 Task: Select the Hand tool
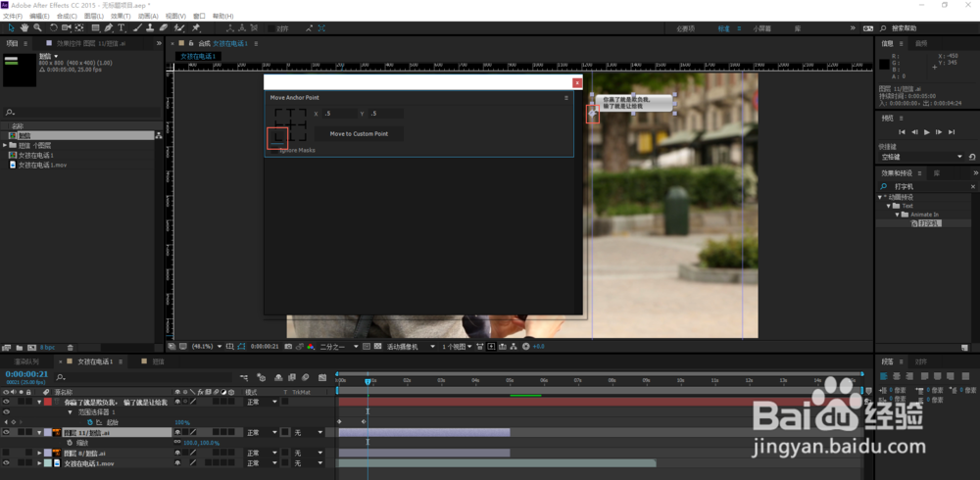pyautogui.click(x=24, y=28)
